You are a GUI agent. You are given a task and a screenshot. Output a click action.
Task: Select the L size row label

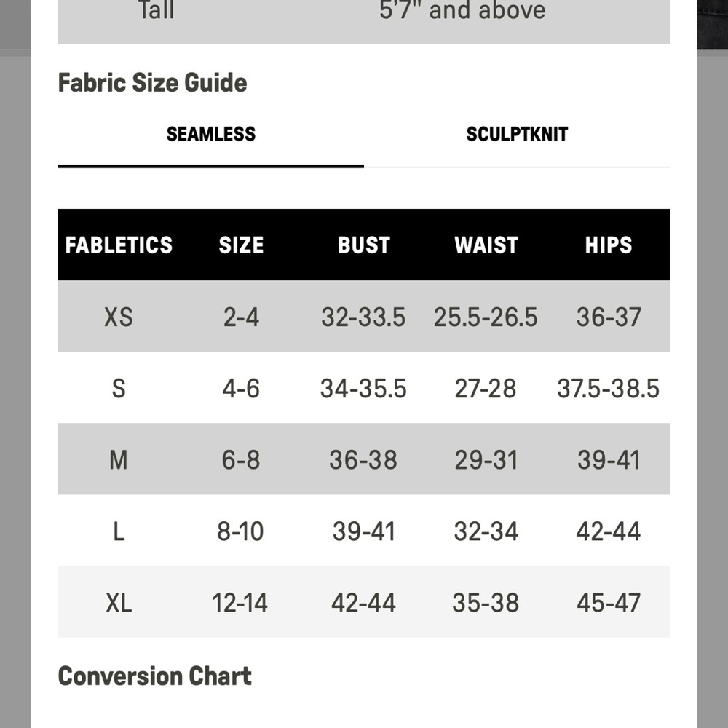119,531
